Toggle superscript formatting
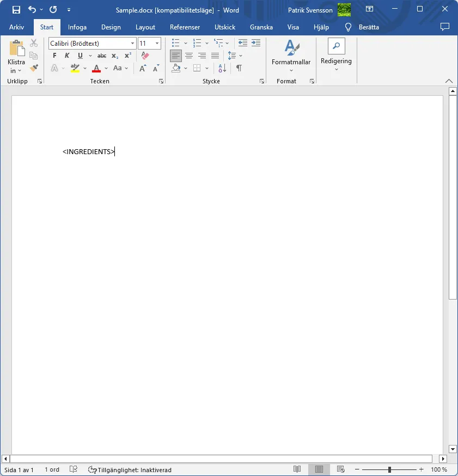 point(128,56)
